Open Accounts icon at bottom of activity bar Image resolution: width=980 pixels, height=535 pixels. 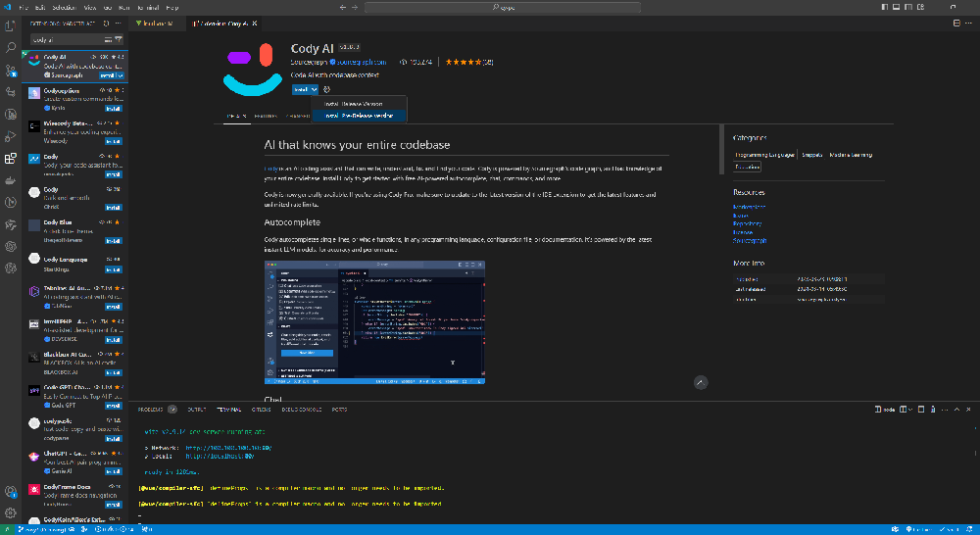click(x=10, y=492)
